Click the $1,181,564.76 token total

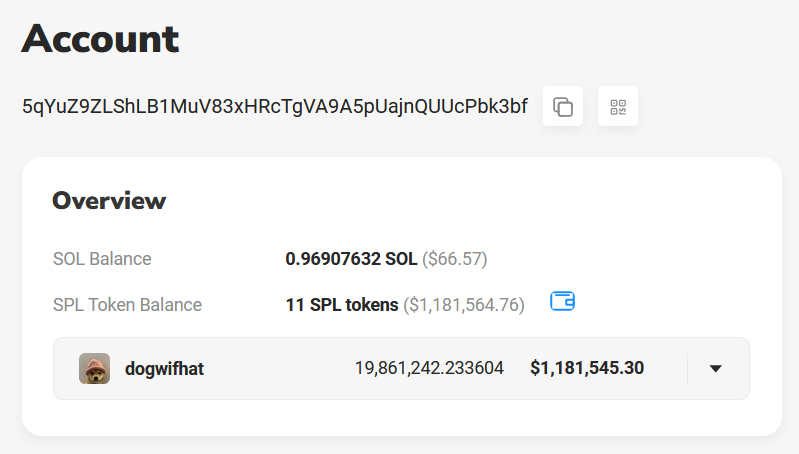[464, 305]
